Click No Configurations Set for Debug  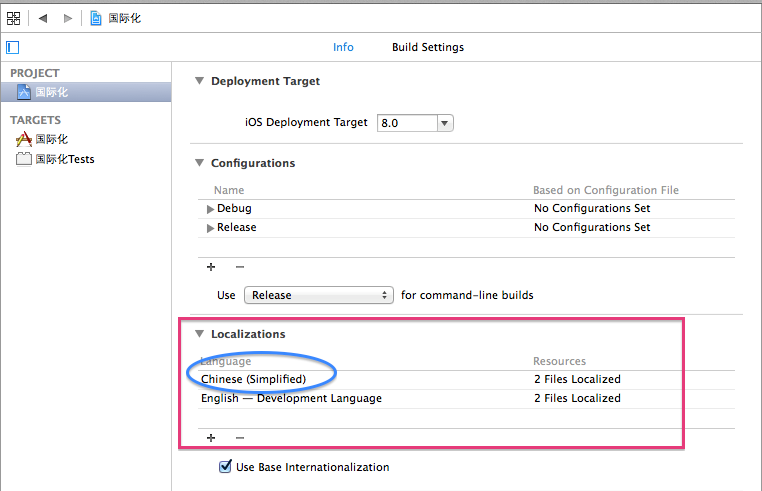click(x=592, y=208)
